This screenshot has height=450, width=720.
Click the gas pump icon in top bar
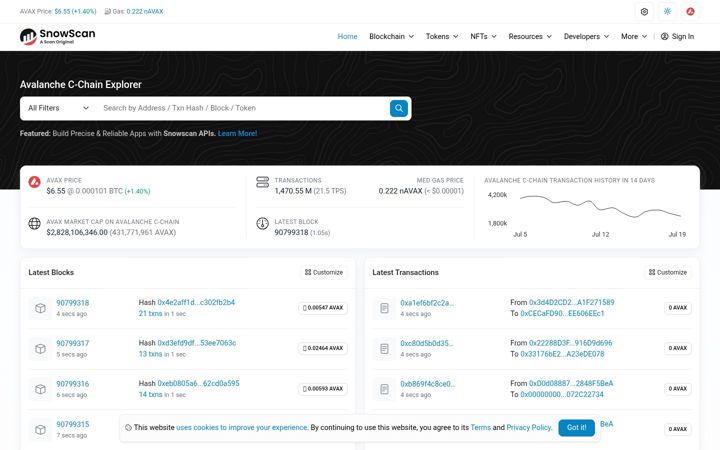(x=107, y=11)
